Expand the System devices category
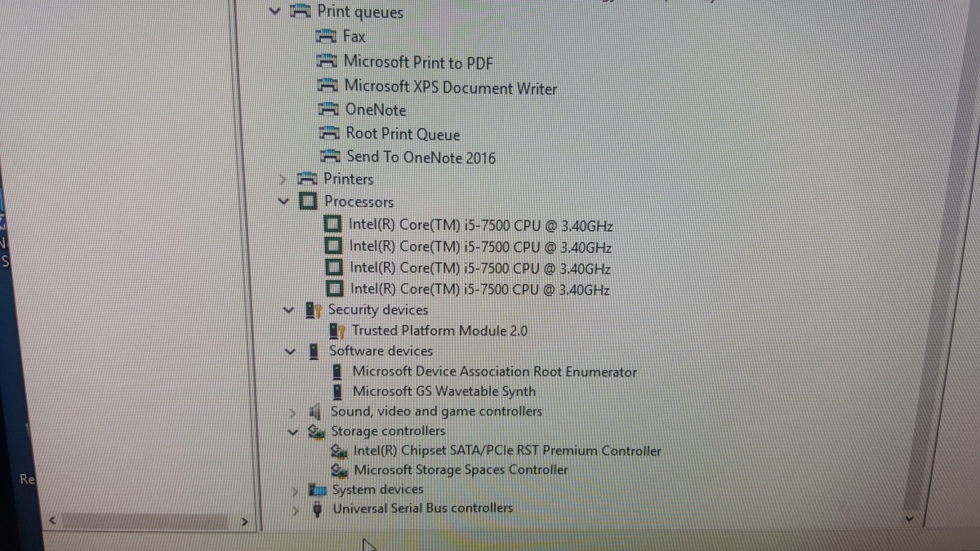 pyautogui.click(x=296, y=491)
